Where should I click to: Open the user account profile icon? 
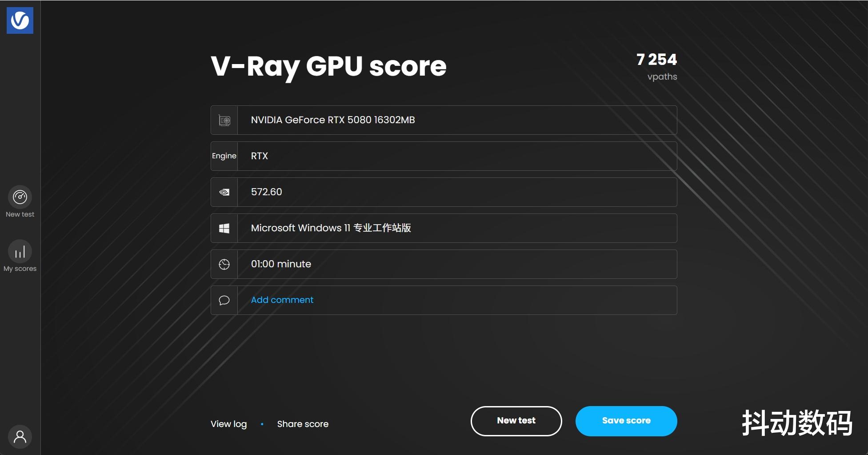click(x=20, y=437)
